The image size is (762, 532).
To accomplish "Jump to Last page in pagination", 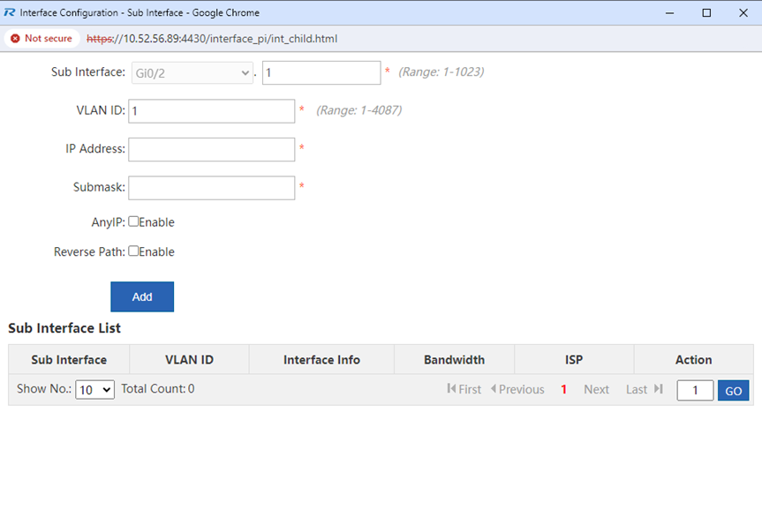I will tap(644, 389).
